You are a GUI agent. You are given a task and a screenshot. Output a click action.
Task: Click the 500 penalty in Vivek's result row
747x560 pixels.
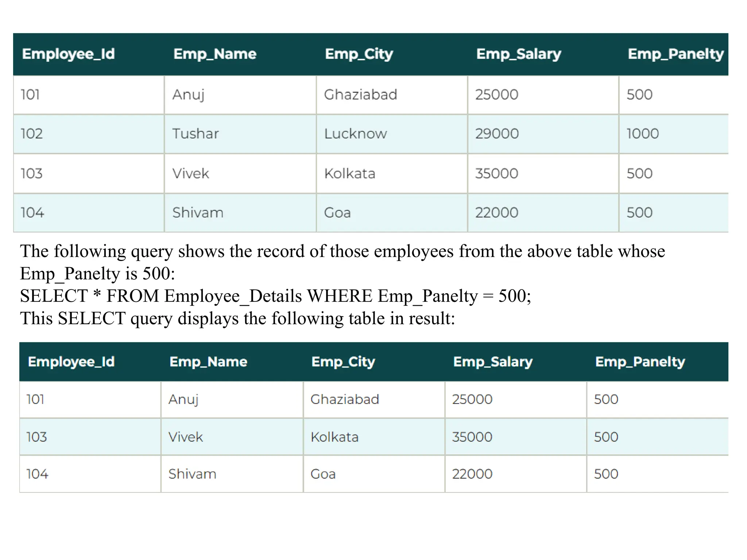pyautogui.click(x=606, y=437)
